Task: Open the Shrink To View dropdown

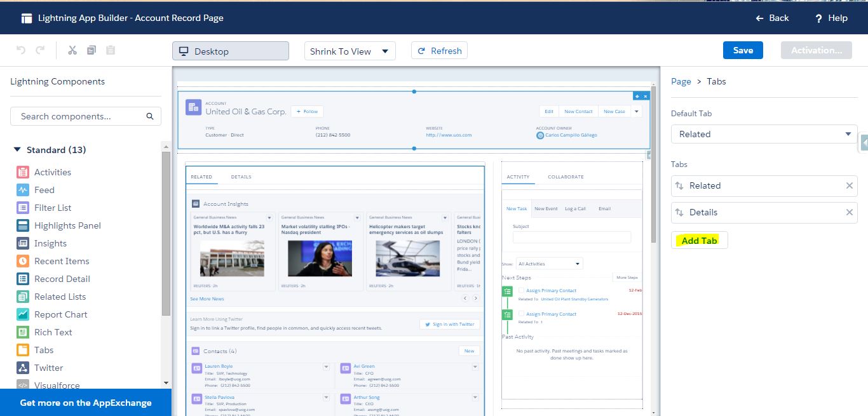Action: 349,51
